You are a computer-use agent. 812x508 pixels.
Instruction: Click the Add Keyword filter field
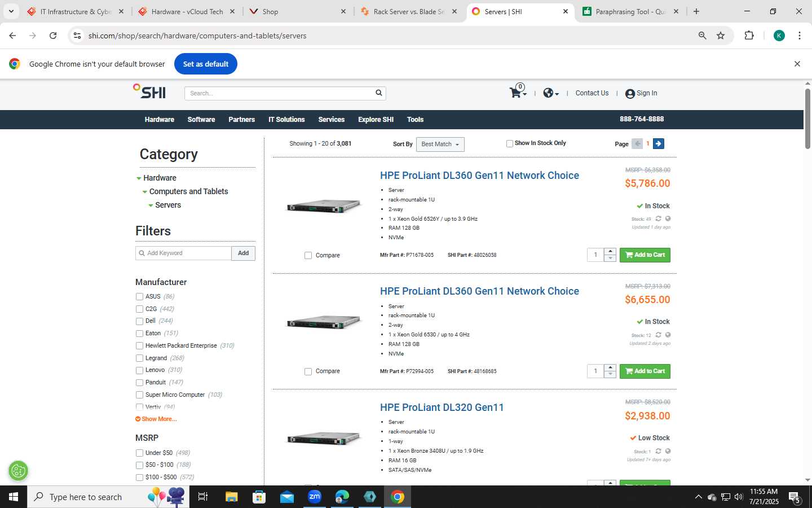(x=183, y=253)
